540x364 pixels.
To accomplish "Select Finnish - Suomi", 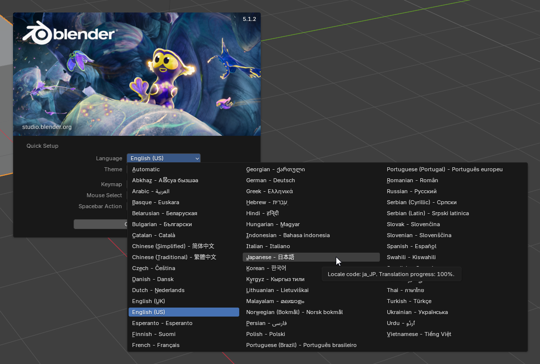I will click(x=184, y=334).
